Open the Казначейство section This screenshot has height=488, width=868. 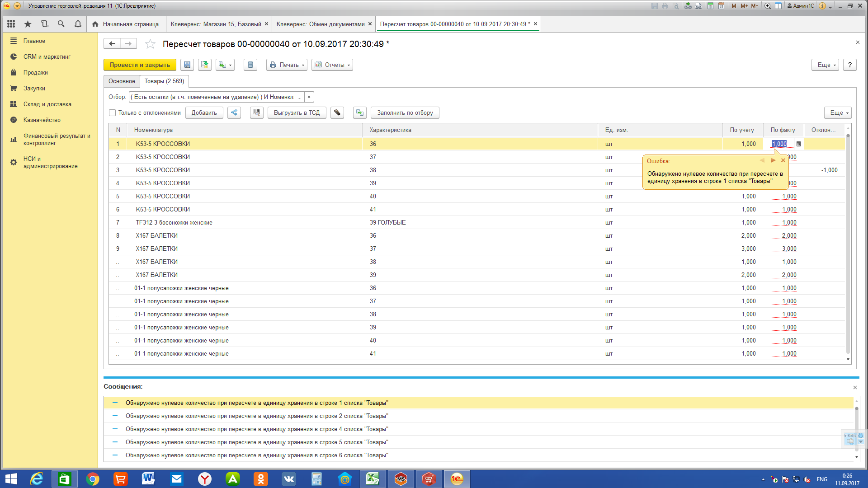coord(42,120)
